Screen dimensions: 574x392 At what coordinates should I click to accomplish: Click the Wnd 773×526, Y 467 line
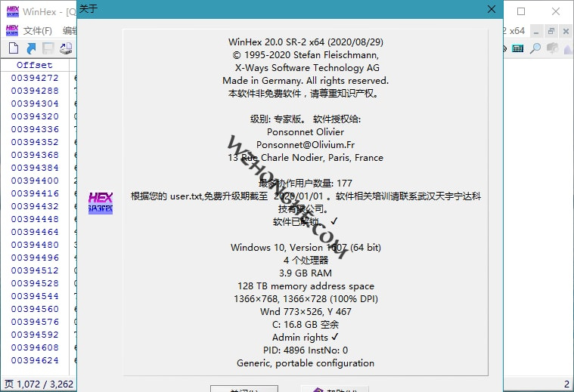306,311
